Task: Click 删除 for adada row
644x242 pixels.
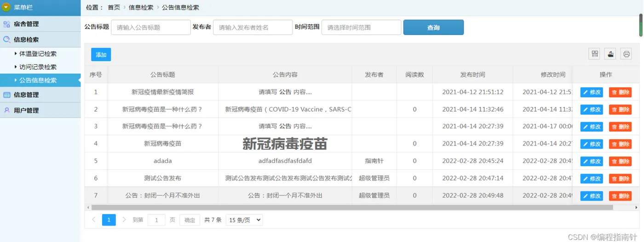Action: 620,162
